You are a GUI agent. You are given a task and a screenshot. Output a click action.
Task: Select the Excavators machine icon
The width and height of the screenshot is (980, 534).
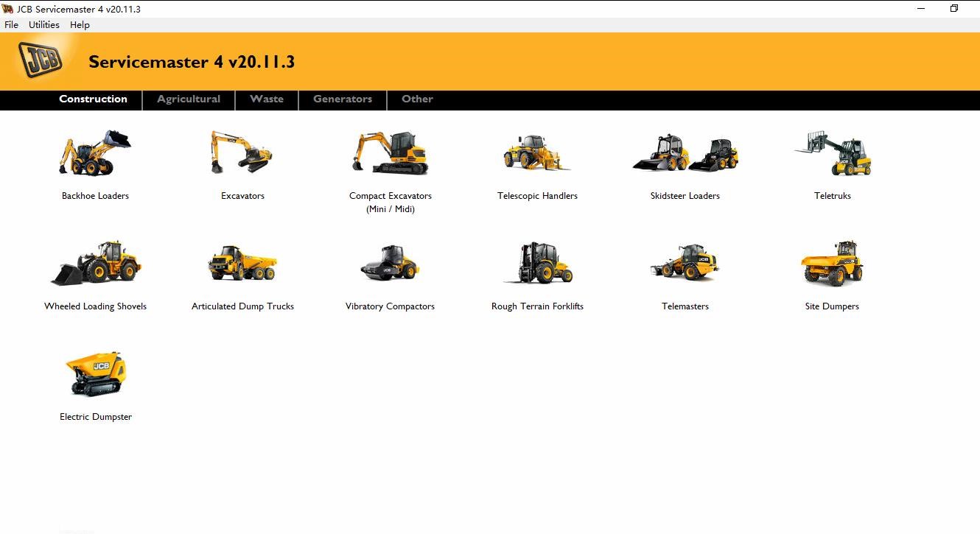(x=242, y=153)
